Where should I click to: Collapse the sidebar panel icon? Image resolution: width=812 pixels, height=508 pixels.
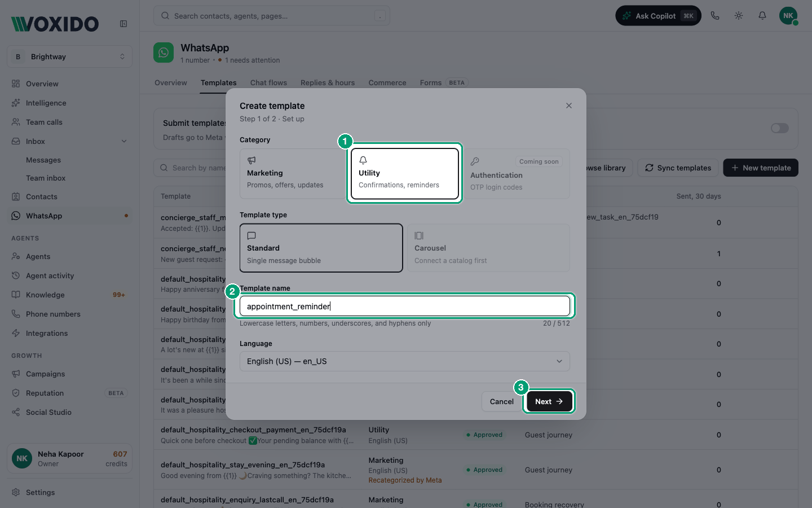[123, 24]
